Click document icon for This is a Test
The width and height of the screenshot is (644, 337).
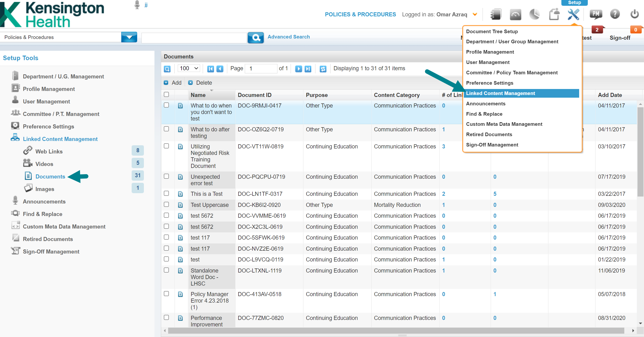point(180,194)
